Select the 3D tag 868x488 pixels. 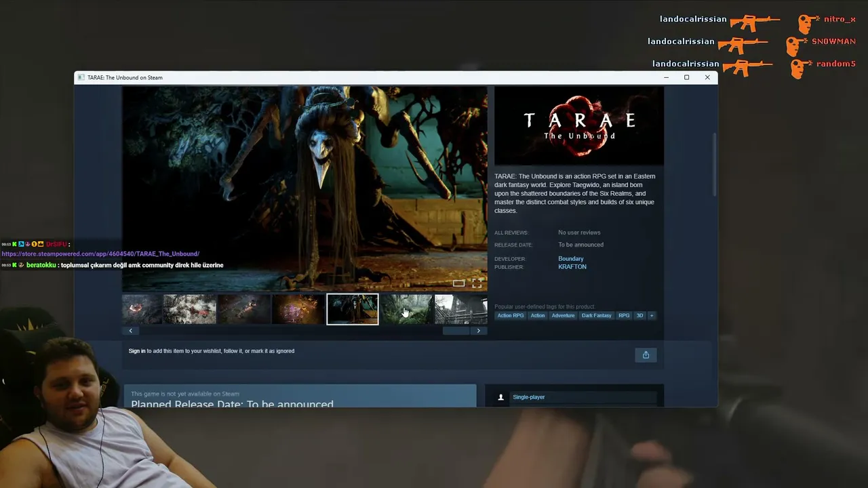(x=639, y=315)
